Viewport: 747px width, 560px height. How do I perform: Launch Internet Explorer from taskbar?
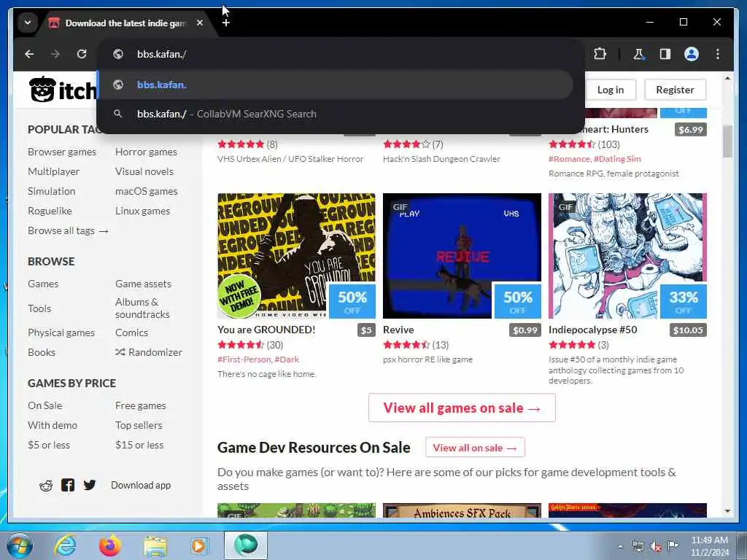click(x=65, y=545)
